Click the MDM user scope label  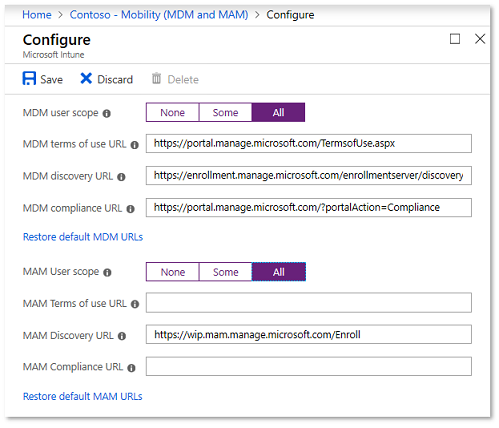[x=60, y=113]
